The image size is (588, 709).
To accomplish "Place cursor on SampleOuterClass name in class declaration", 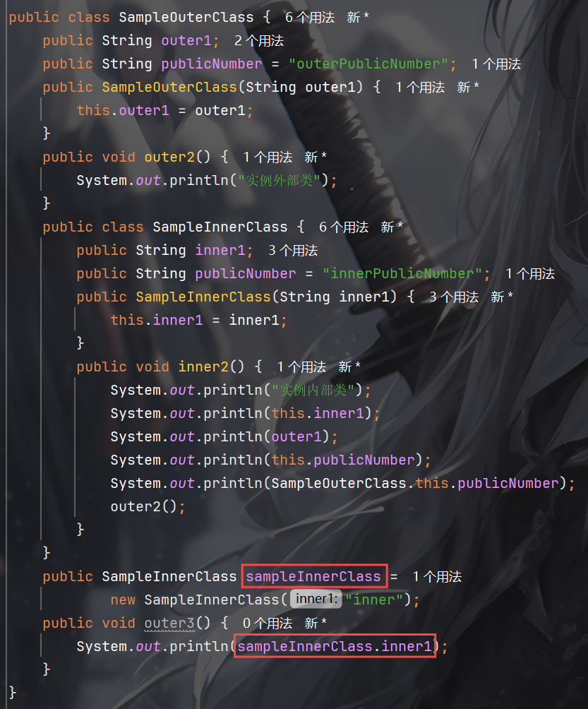I will 186,18.
